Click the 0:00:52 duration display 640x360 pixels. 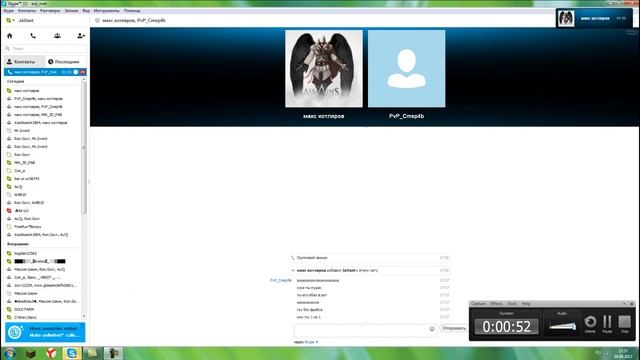coord(507,327)
